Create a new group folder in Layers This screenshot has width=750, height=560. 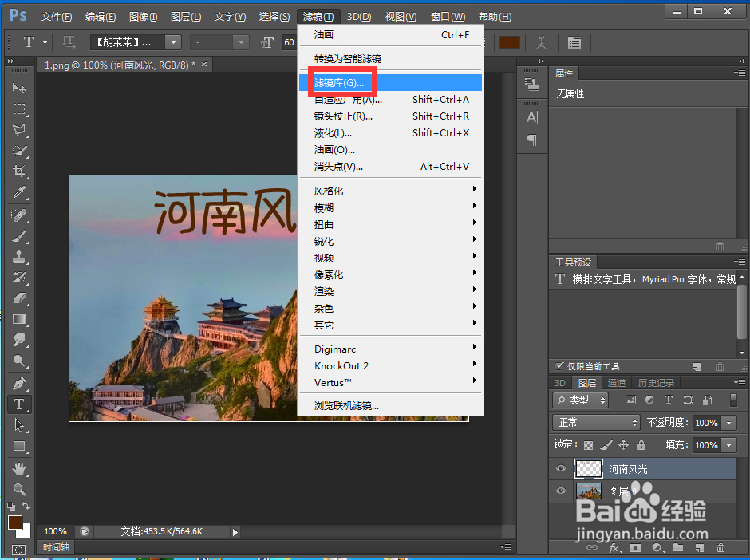click(677, 547)
